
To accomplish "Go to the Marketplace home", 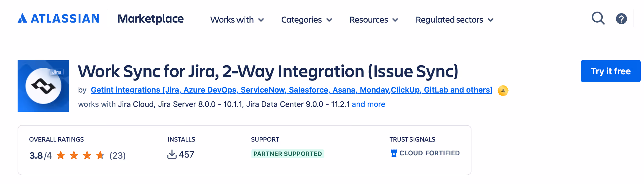I will (150, 19).
